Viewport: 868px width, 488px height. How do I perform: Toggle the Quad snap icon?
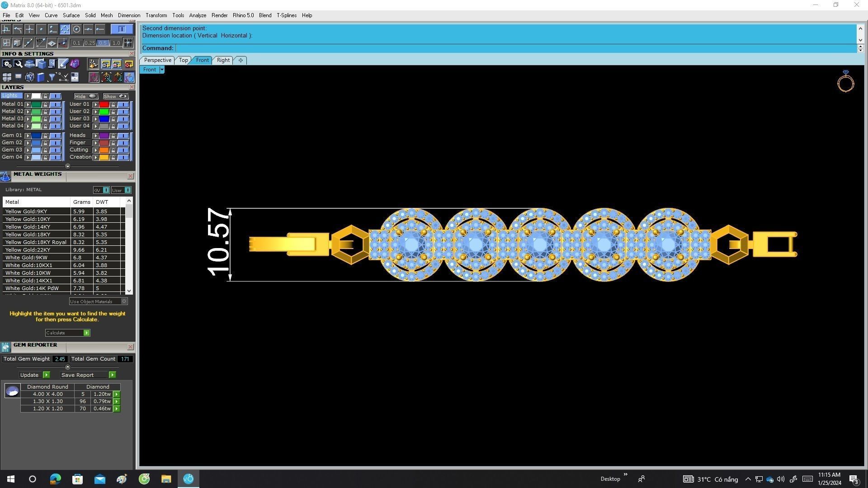(x=65, y=29)
